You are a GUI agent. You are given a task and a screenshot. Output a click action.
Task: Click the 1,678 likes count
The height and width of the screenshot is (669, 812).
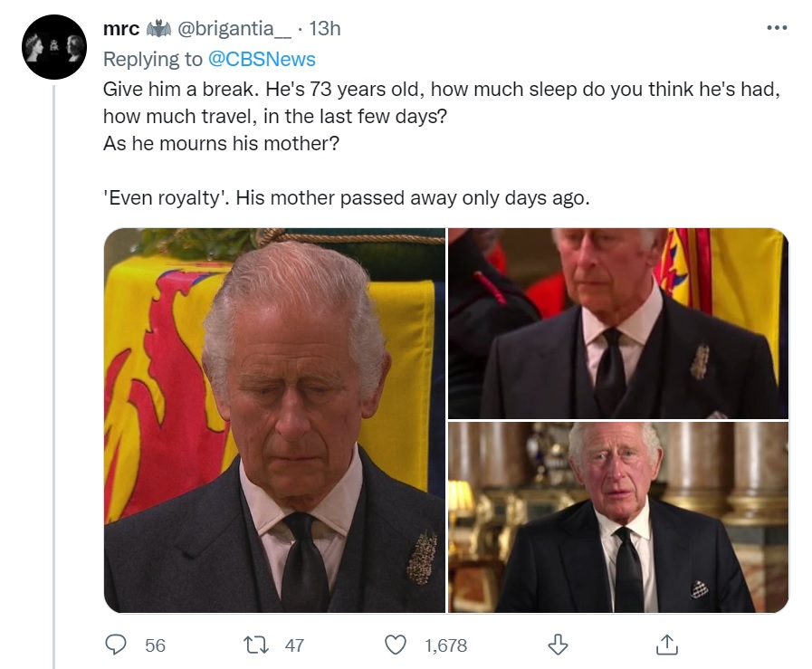pos(446,645)
